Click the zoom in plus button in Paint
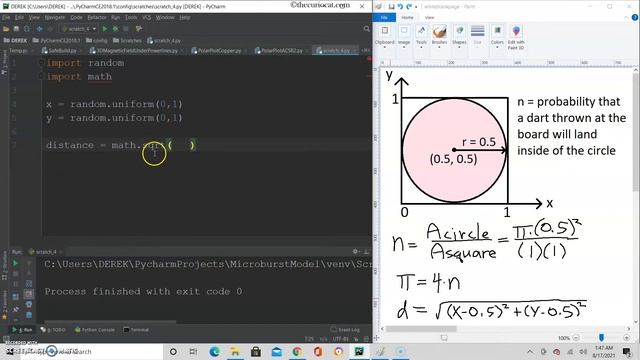The height and width of the screenshot is (360, 640). point(627,338)
